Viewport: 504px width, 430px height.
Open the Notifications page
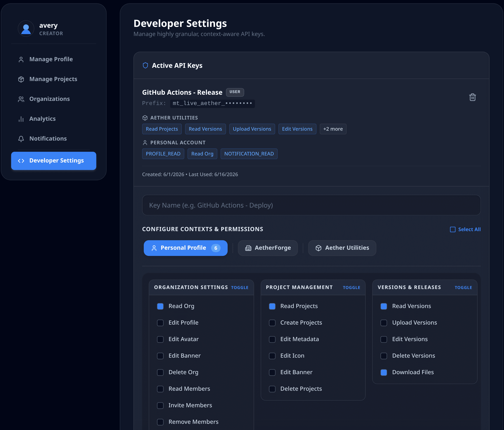pyautogui.click(x=54, y=139)
